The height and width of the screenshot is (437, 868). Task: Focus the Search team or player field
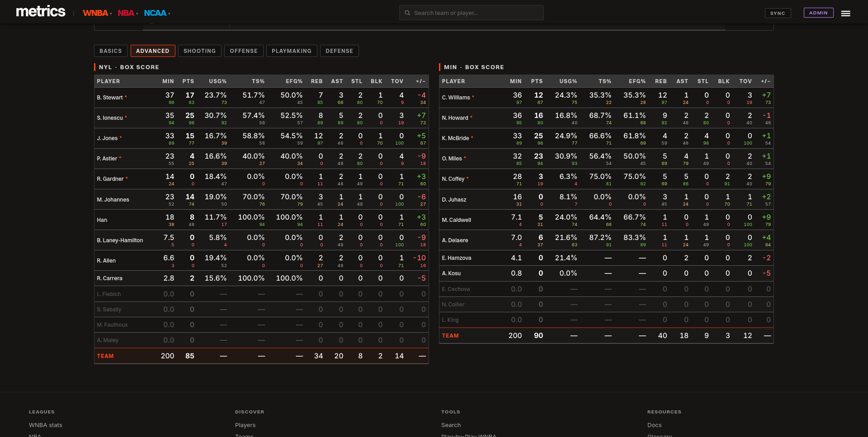click(472, 13)
